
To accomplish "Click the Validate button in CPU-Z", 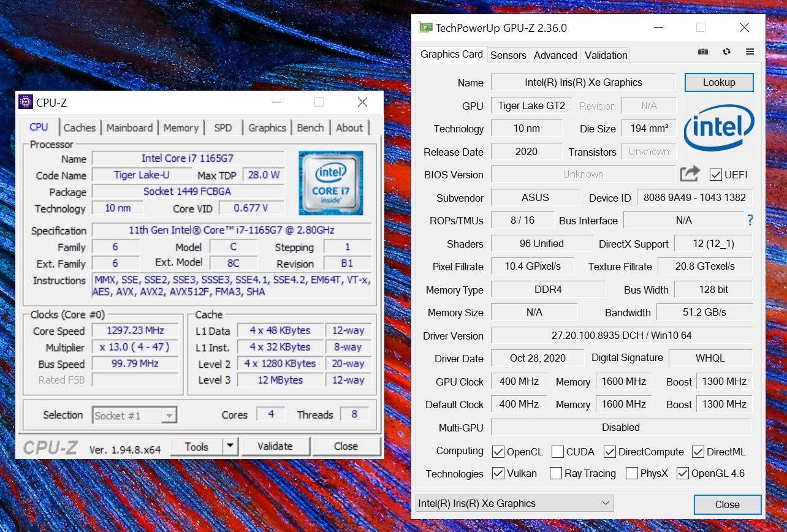I will coord(275,446).
